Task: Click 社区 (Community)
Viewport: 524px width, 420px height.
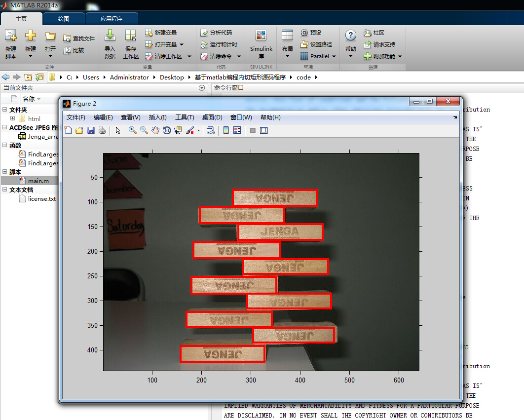Action: [x=374, y=33]
